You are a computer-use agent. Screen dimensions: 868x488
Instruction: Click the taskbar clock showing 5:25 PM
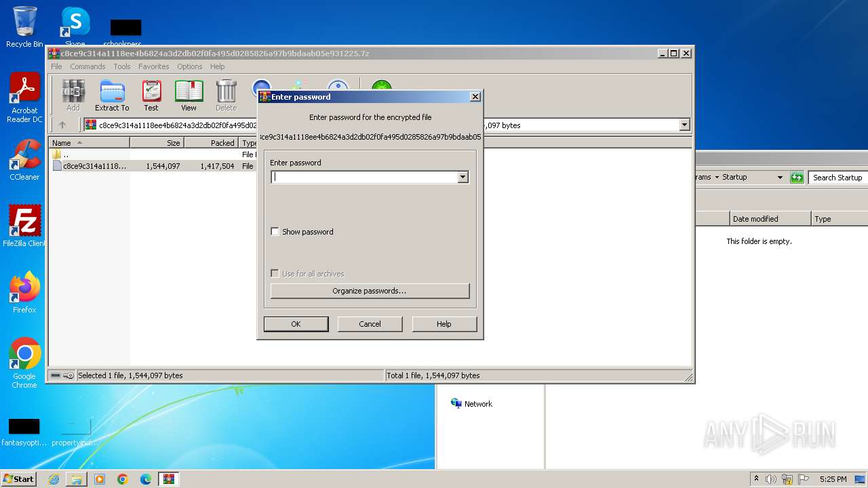point(833,479)
